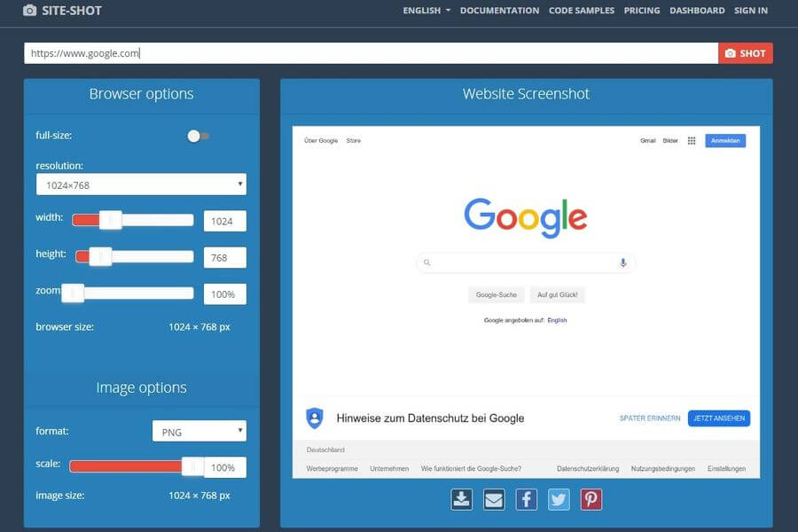This screenshot has width=798, height=532.
Task: Click the Google search box in preview
Action: (x=525, y=262)
